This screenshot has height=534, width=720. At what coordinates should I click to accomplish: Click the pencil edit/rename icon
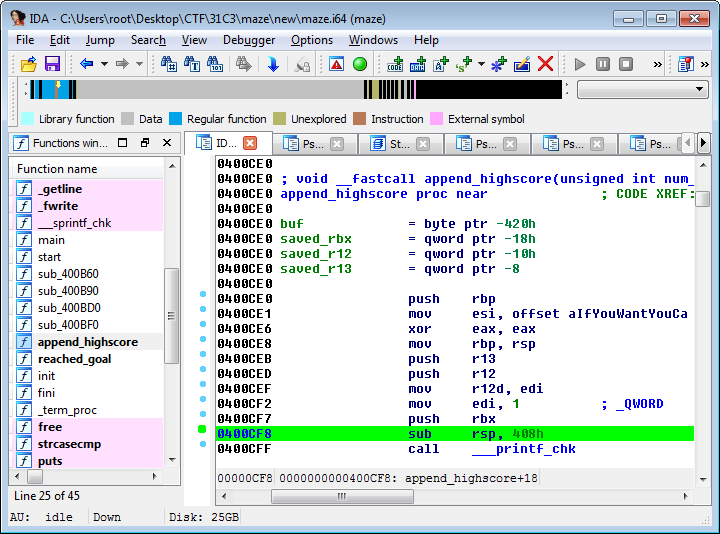522,64
